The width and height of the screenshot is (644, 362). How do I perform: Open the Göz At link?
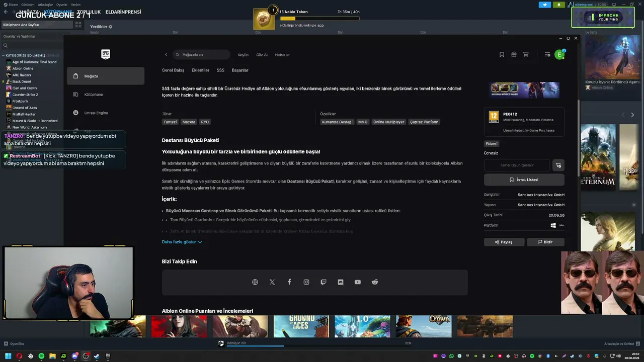tap(262, 55)
